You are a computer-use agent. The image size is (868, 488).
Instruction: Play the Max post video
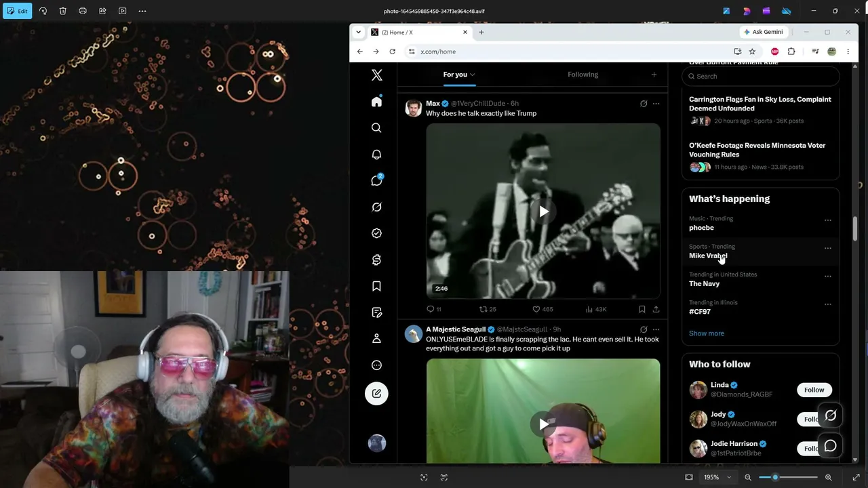coord(544,211)
